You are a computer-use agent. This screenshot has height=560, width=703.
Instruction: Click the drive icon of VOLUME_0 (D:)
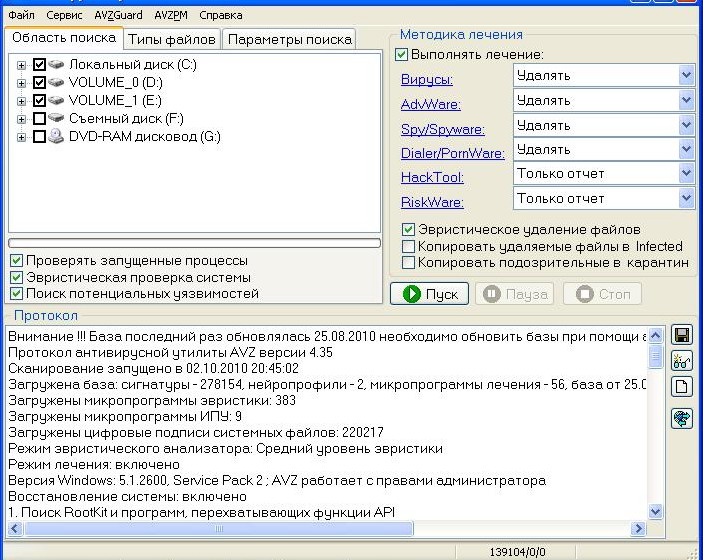56,82
